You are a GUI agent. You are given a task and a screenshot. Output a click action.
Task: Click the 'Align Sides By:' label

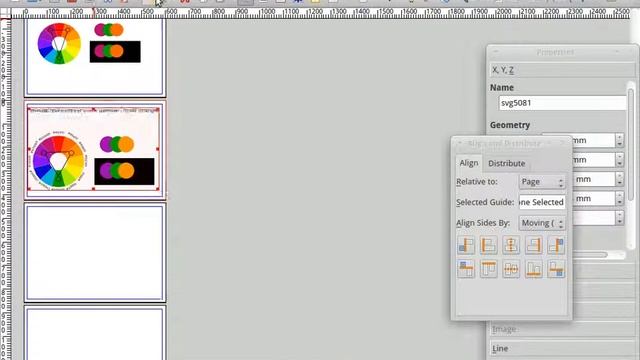coord(483,223)
